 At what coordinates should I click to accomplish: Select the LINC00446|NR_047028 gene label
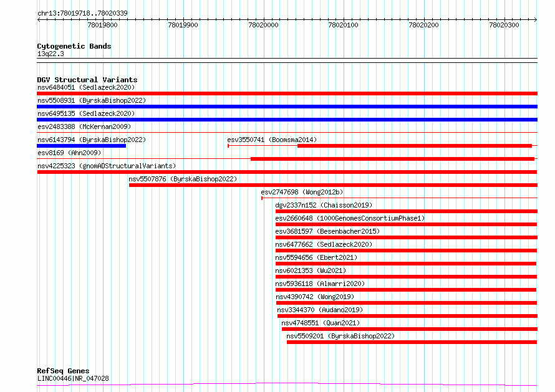pyautogui.click(x=73, y=378)
